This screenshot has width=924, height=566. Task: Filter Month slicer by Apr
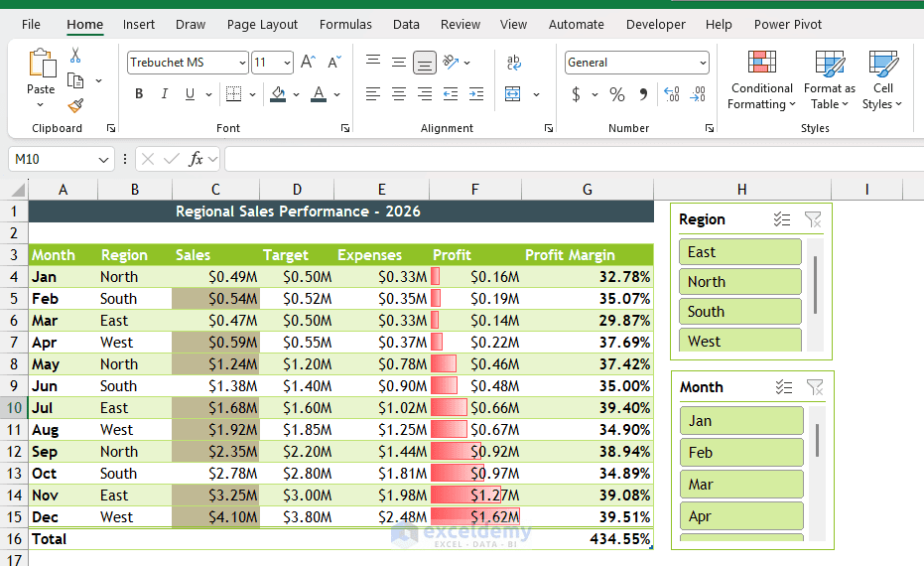coord(741,516)
